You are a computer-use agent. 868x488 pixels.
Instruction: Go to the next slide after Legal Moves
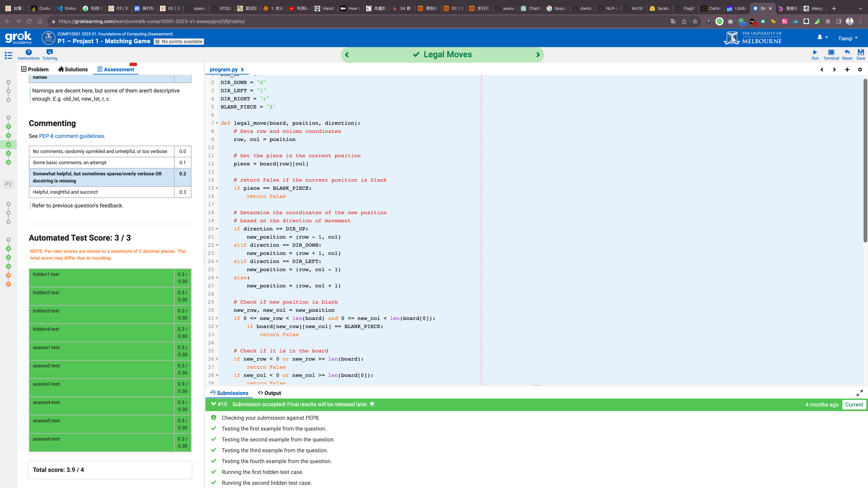[538, 55]
